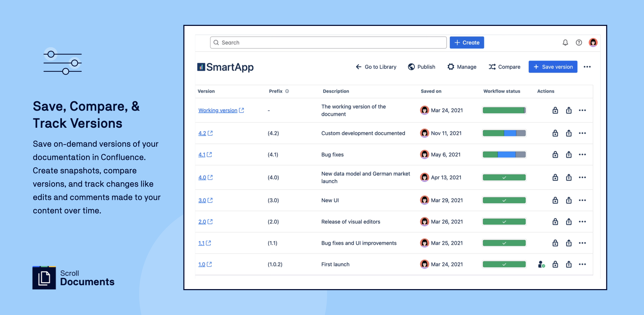The height and width of the screenshot is (315, 644).
Task: Click the workflow status bar for version 4.2
Action: coord(504,133)
